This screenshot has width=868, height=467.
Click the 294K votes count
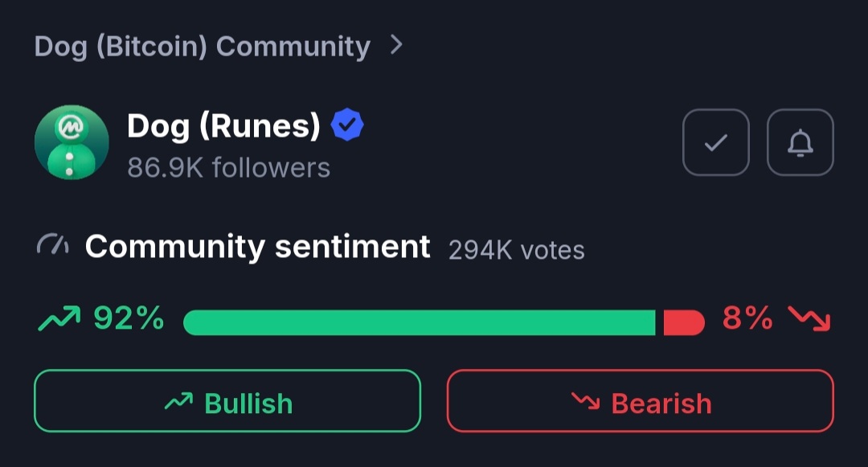tap(516, 250)
